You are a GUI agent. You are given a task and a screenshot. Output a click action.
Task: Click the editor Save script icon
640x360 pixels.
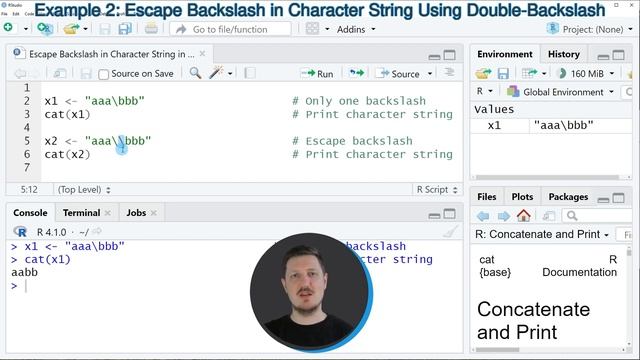(x=86, y=73)
